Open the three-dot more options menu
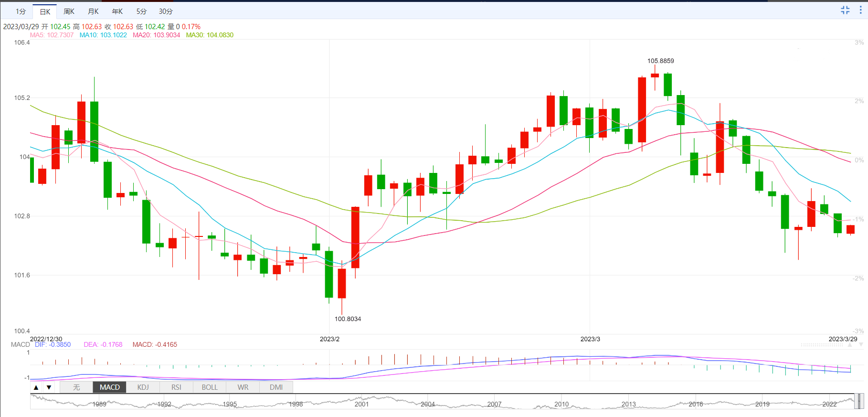Viewport: 868px width, 417px height. [860, 10]
